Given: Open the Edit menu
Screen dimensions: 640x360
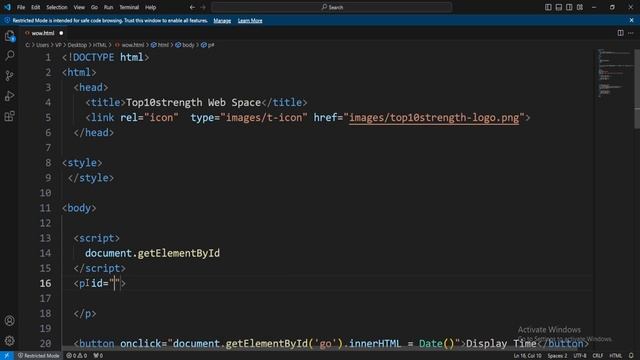Looking at the screenshot, I should [x=36, y=7].
